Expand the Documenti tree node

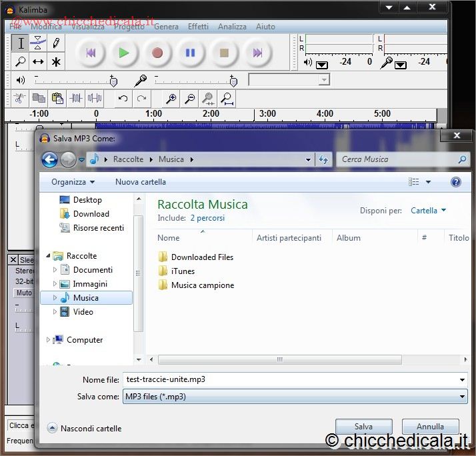click(55, 270)
